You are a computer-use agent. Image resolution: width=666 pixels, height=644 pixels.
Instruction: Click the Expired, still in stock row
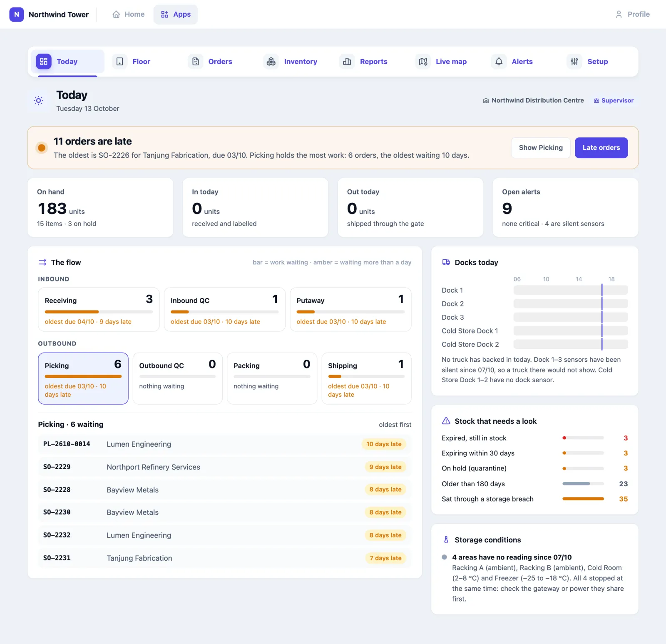[535, 438]
